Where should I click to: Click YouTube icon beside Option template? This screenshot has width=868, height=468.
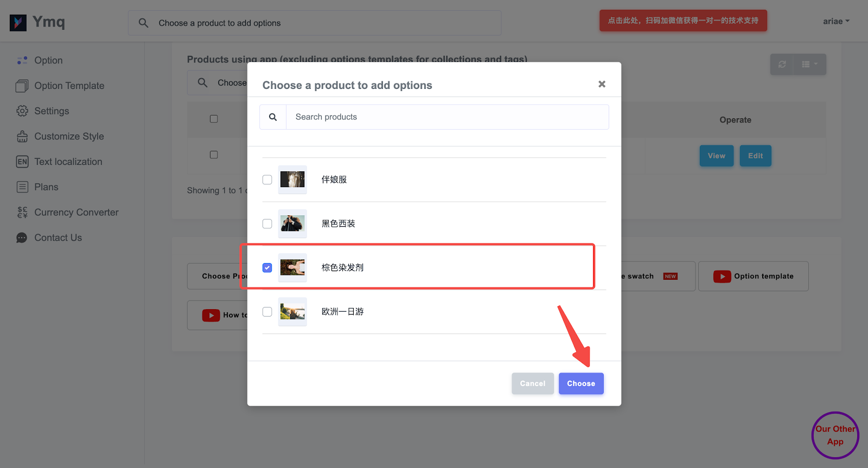tap(722, 277)
